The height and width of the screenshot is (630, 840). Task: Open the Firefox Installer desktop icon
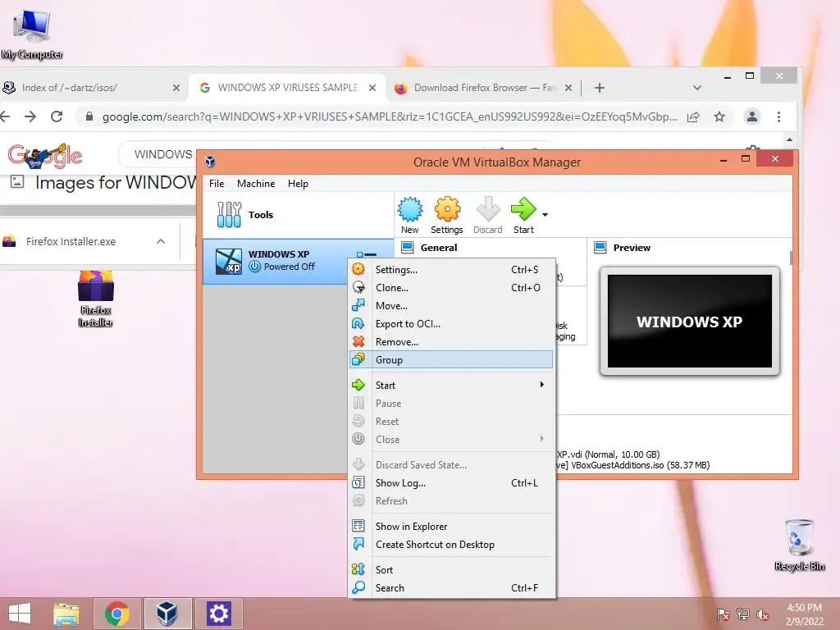96,299
